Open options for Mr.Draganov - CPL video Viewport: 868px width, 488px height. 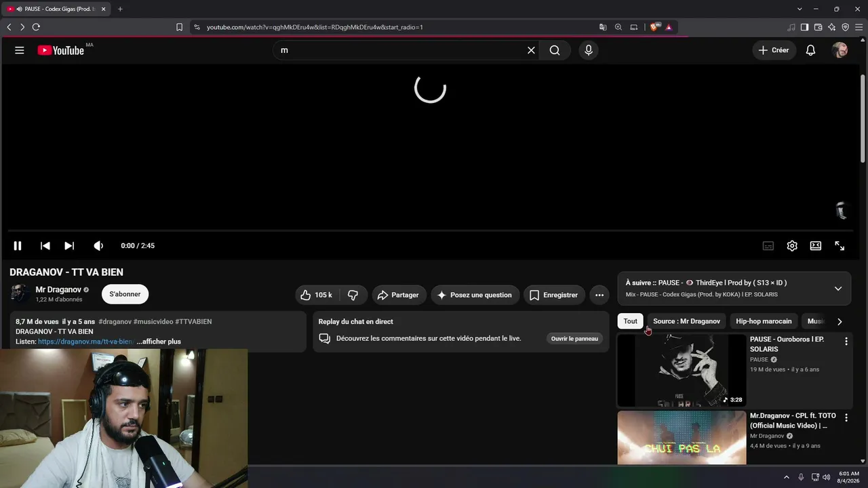tap(846, 418)
